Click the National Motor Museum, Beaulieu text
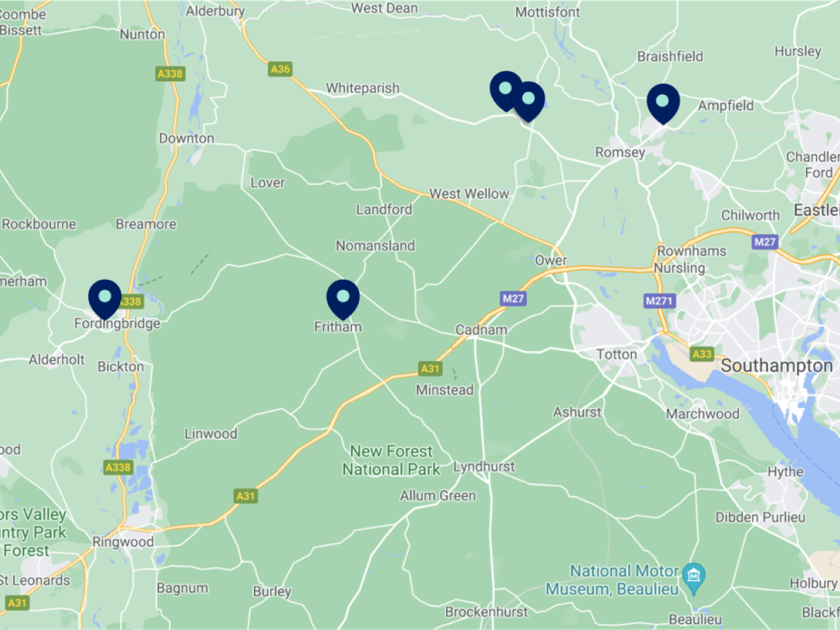The height and width of the screenshot is (630, 840). [x=612, y=580]
